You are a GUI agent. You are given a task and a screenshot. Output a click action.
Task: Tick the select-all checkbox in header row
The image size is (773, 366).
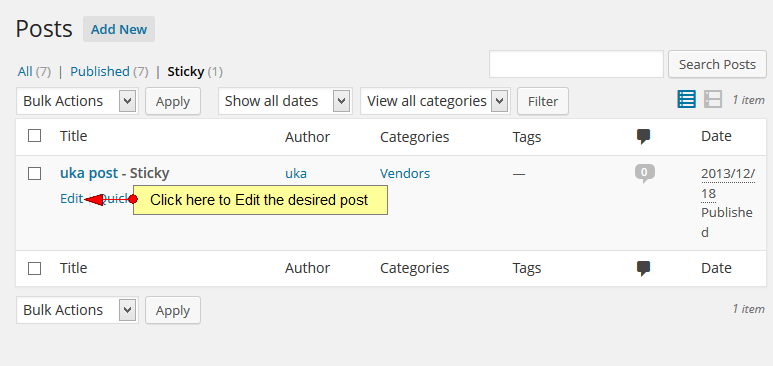(x=35, y=136)
